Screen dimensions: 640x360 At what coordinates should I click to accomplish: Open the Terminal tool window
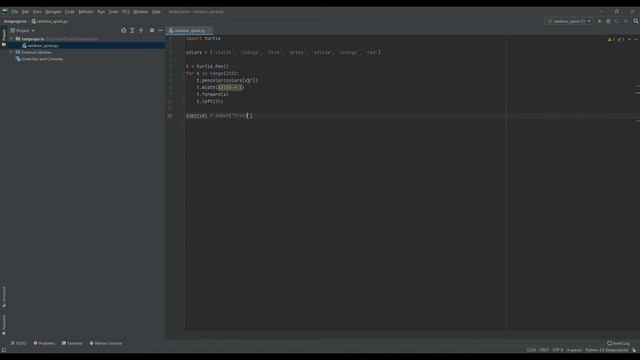(x=72, y=343)
